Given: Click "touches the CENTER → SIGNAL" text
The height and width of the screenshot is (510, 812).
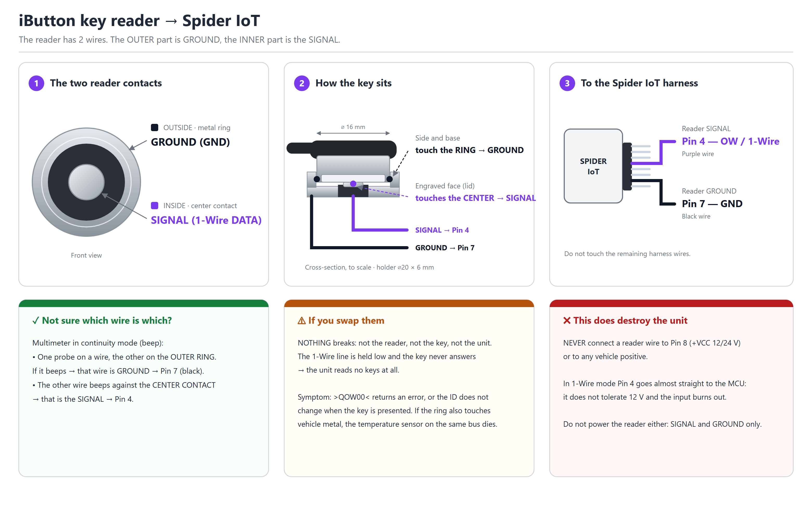Looking at the screenshot, I should pos(475,198).
